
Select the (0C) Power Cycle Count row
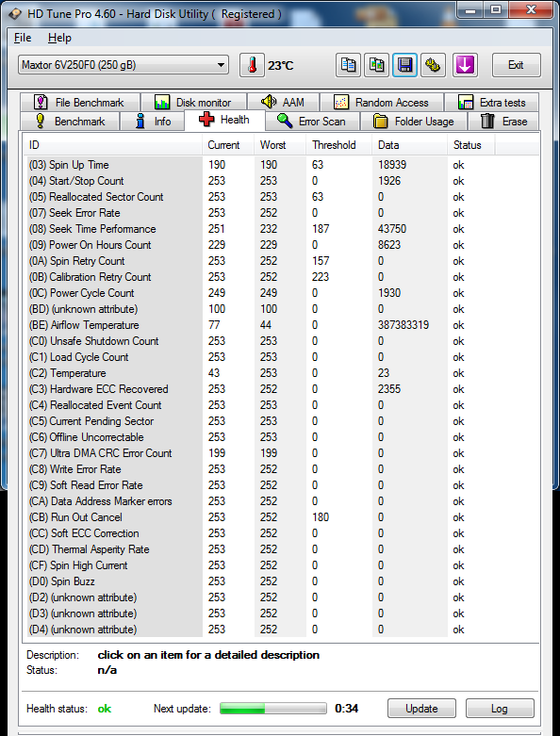pos(281,292)
